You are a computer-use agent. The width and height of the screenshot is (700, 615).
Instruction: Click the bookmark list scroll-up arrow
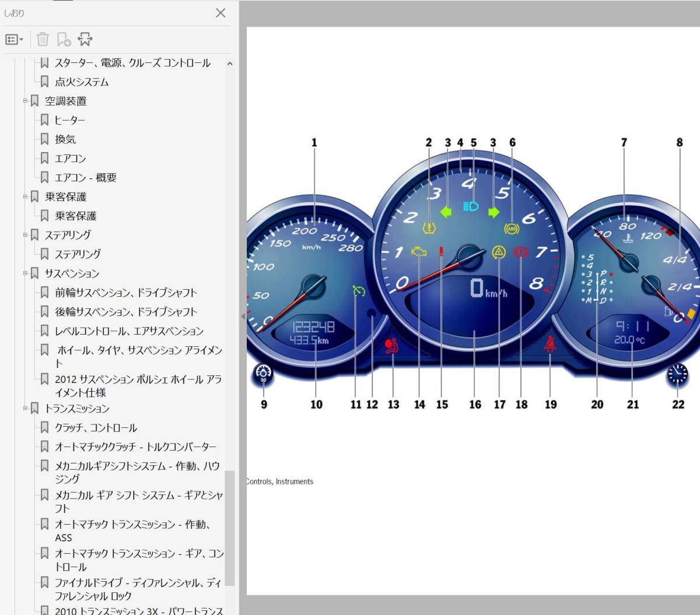230,64
